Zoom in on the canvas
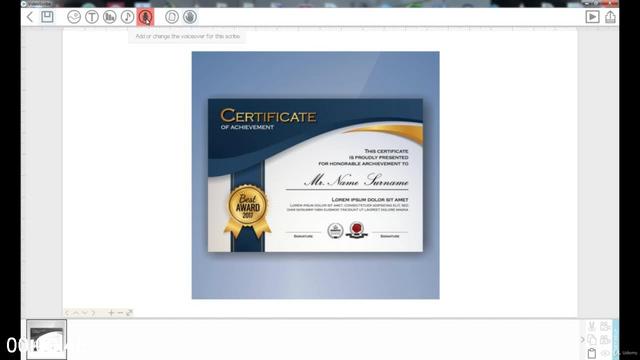640x360 pixels. [x=111, y=313]
